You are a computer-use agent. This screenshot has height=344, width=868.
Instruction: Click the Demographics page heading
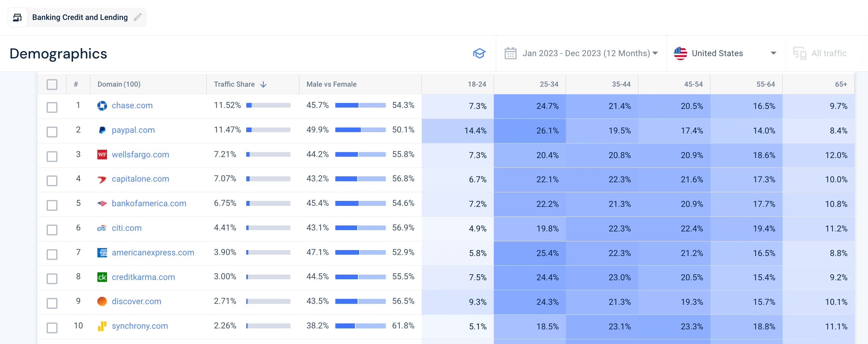pos(58,53)
